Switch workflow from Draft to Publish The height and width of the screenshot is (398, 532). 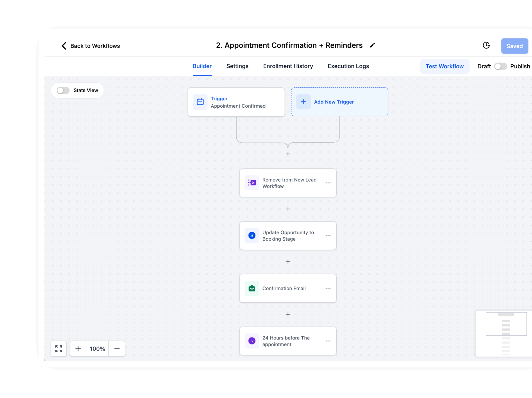click(500, 66)
